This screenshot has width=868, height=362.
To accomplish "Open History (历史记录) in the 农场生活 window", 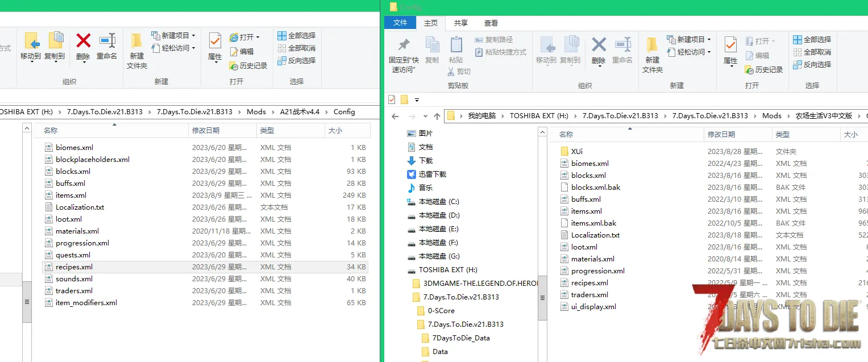I will point(763,69).
